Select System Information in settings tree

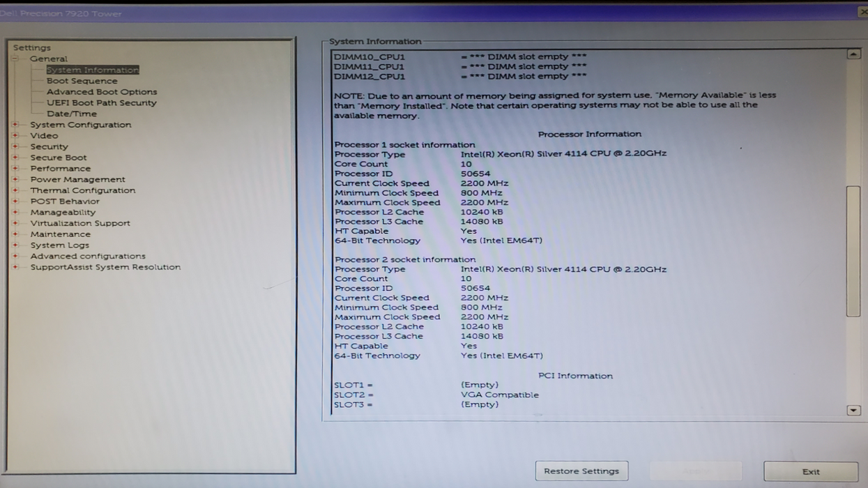click(93, 70)
